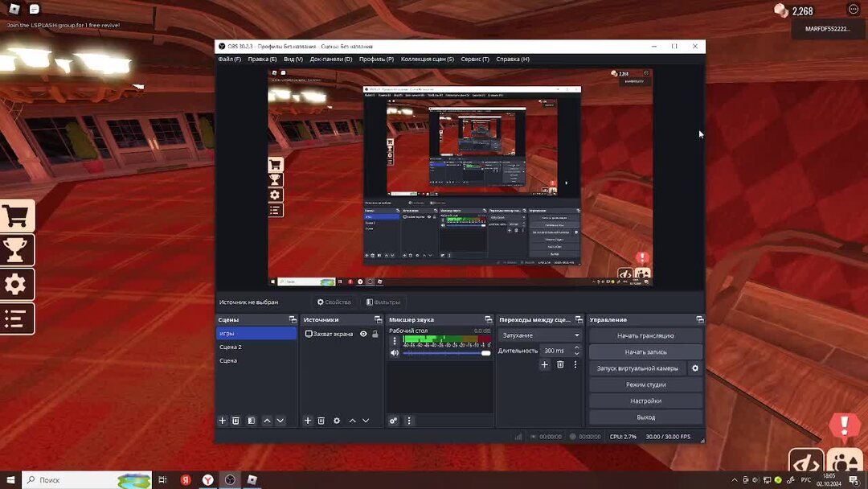Click Режим студии button
The image size is (868, 489).
click(646, 385)
